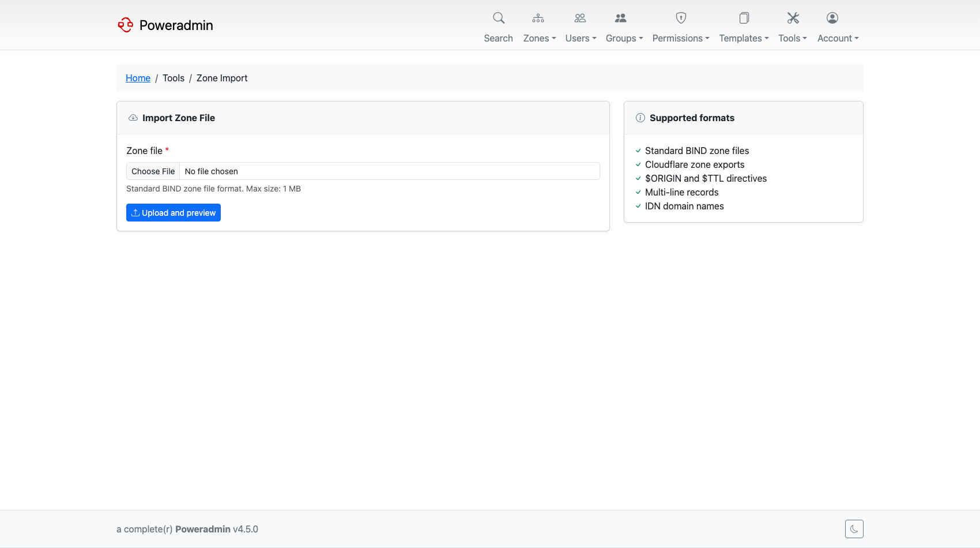Click the Poweradmin logo icon
The image size is (980, 548).
click(125, 25)
